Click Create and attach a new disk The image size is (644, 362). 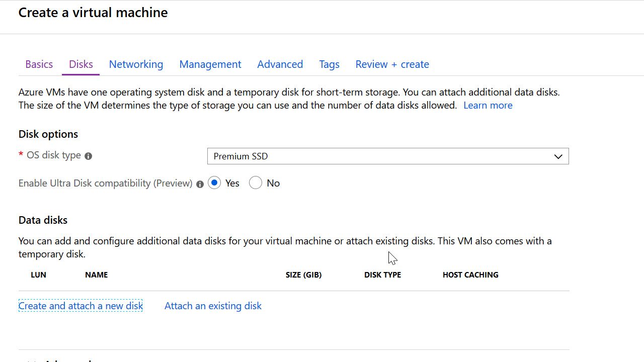pos(80,306)
